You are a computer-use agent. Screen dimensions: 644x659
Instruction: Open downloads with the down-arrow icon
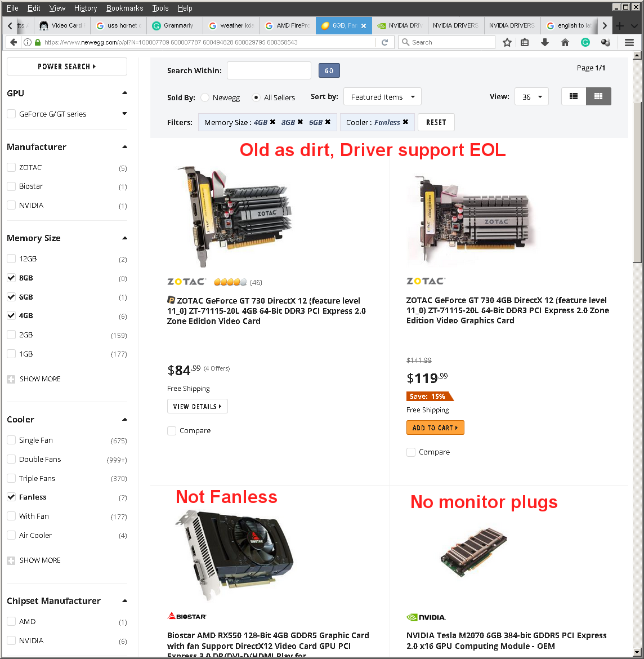pyautogui.click(x=545, y=42)
